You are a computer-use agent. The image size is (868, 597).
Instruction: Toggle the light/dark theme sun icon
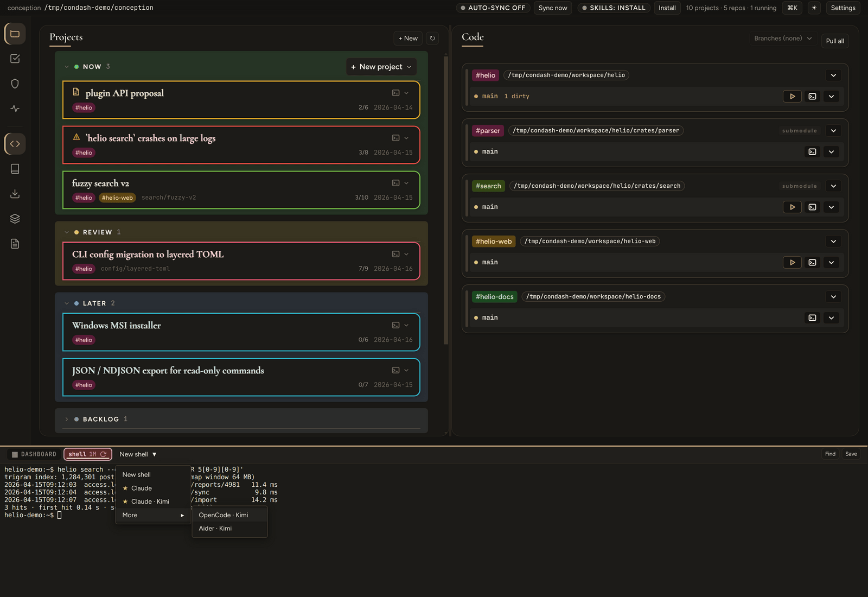tap(814, 8)
